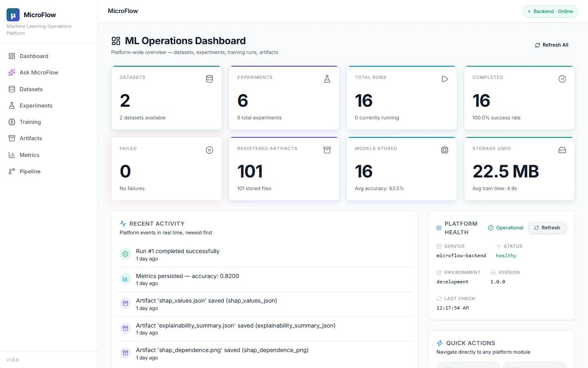Viewport: 588px width, 368px height.
Task: Select 'Metrics persisted — accuracy: 0.8200' entry
Action: (187, 276)
